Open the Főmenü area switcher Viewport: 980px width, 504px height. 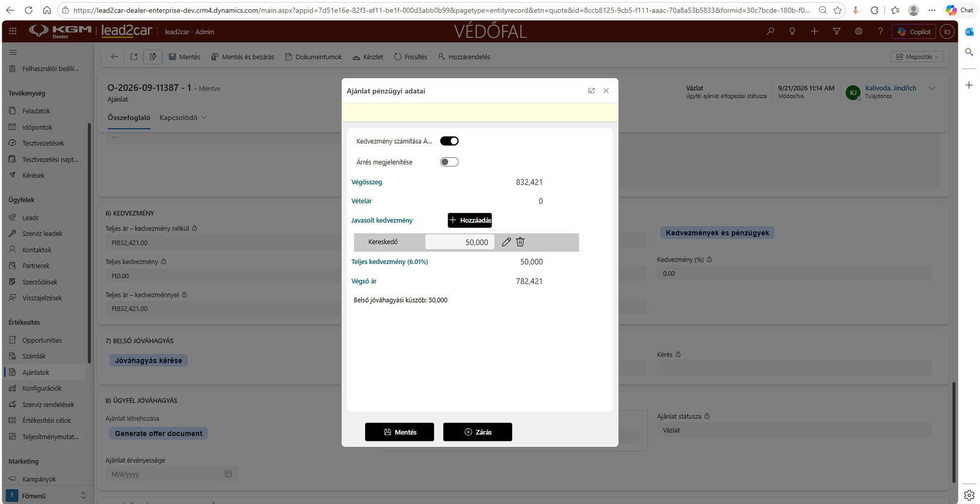47,495
